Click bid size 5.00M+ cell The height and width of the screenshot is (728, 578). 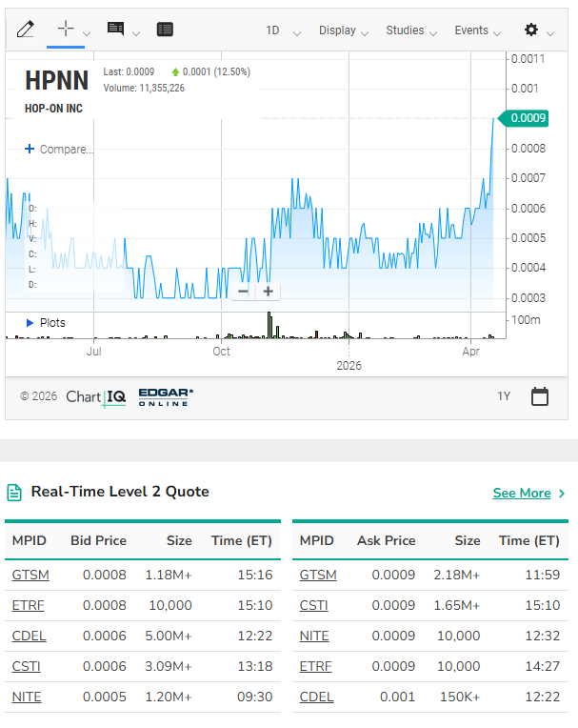pos(168,636)
